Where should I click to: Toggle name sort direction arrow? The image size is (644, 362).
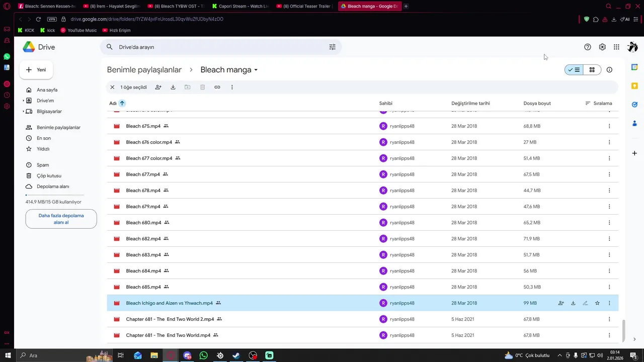(x=122, y=103)
